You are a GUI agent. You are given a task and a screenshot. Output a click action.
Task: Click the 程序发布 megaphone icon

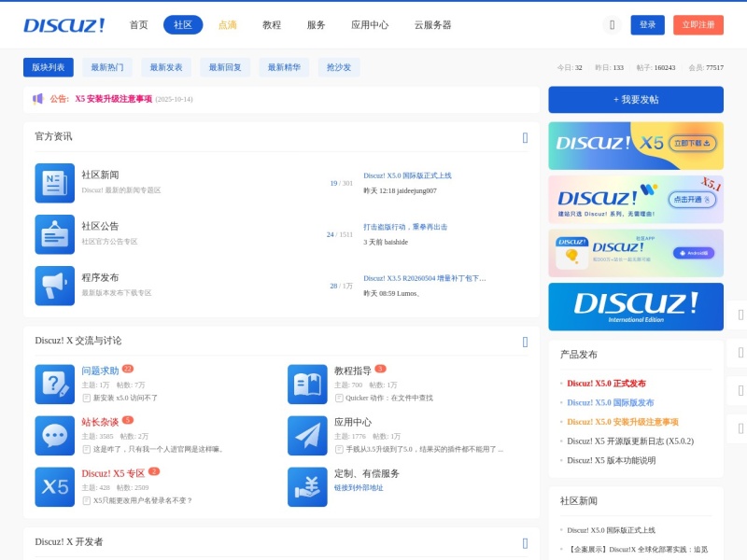pos(55,286)
